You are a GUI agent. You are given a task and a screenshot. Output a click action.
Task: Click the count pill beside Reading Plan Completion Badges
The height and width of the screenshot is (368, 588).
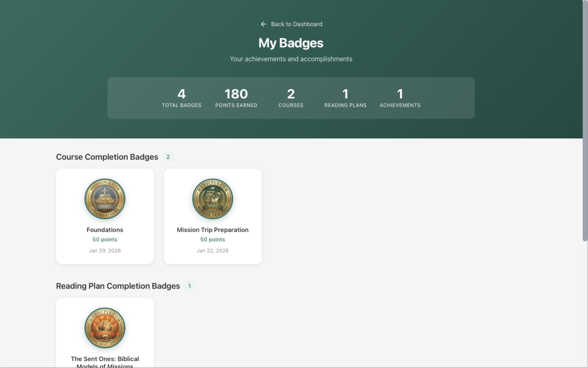tap(189, 286)
